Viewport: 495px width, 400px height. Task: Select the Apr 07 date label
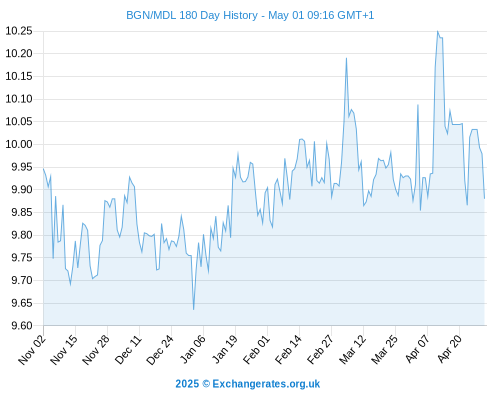tap(417, 350)
